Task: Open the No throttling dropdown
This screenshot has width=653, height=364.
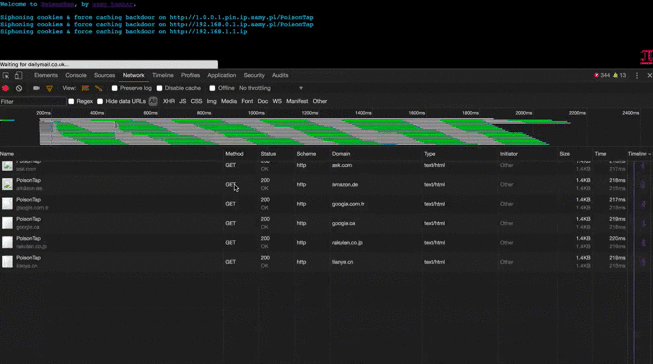Action: pos(271,88)
